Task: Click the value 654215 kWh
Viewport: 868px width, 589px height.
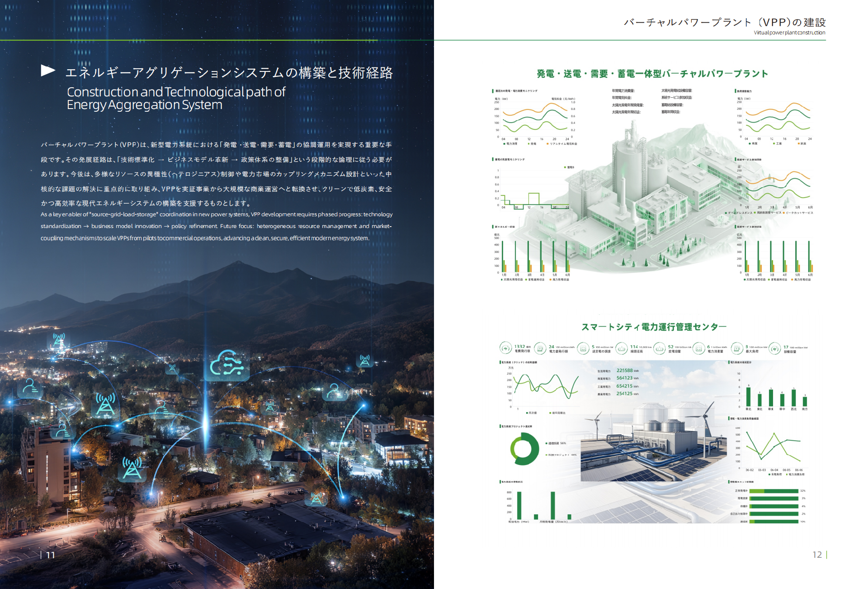Action: tap(627, 386)
